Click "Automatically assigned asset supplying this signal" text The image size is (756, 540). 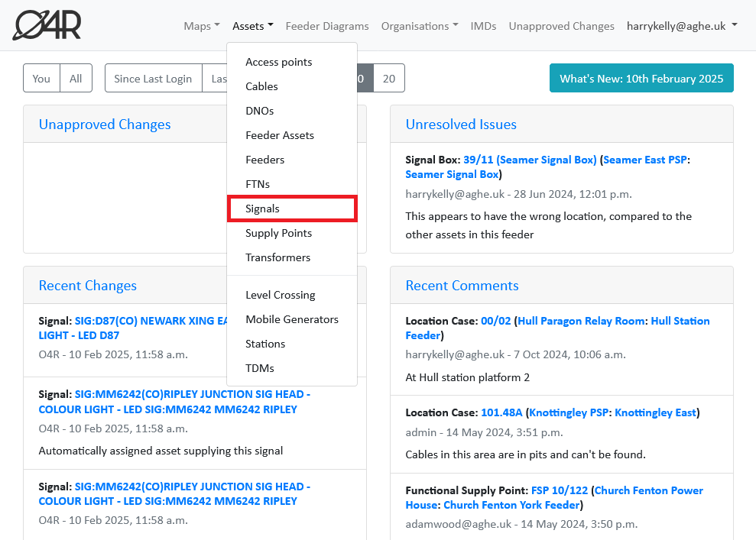click(x=161, y=451)
